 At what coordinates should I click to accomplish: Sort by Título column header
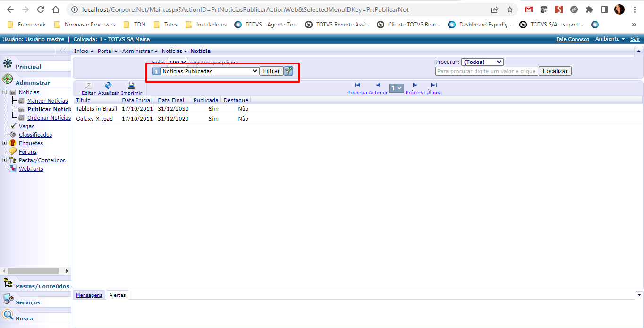[x=83, y=100]
